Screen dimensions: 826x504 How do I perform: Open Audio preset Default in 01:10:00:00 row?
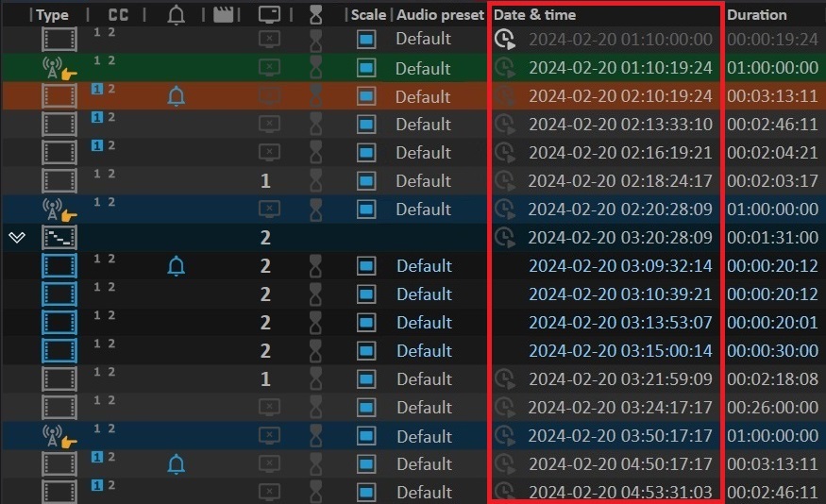423,39
